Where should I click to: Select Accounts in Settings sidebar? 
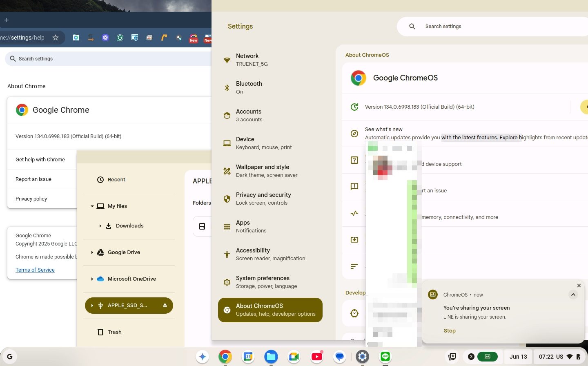(x=270, y=116)
